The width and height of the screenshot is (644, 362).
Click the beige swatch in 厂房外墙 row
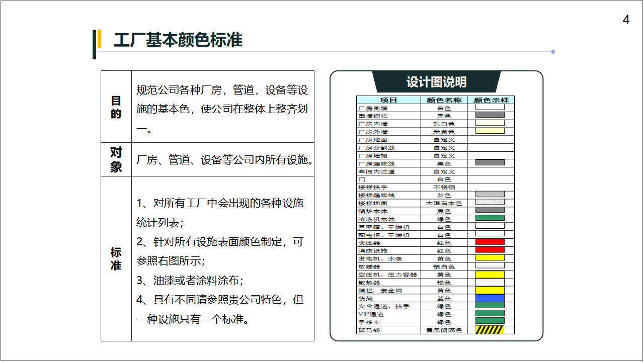pos(490,131)
